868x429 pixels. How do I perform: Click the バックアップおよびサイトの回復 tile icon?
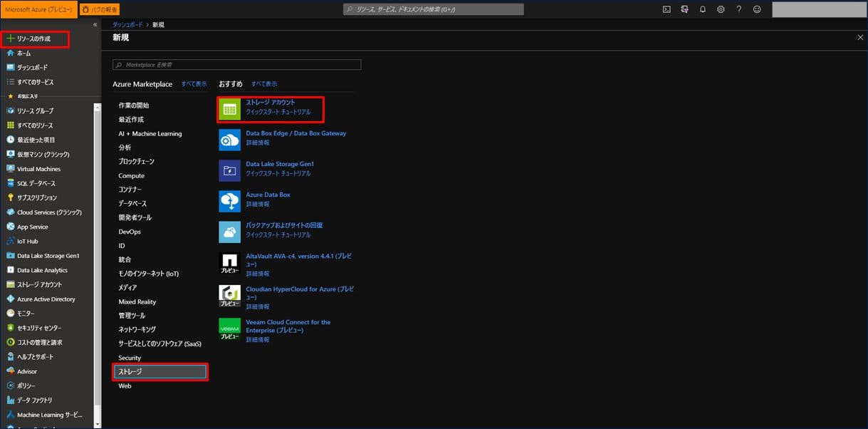point(230,232)
